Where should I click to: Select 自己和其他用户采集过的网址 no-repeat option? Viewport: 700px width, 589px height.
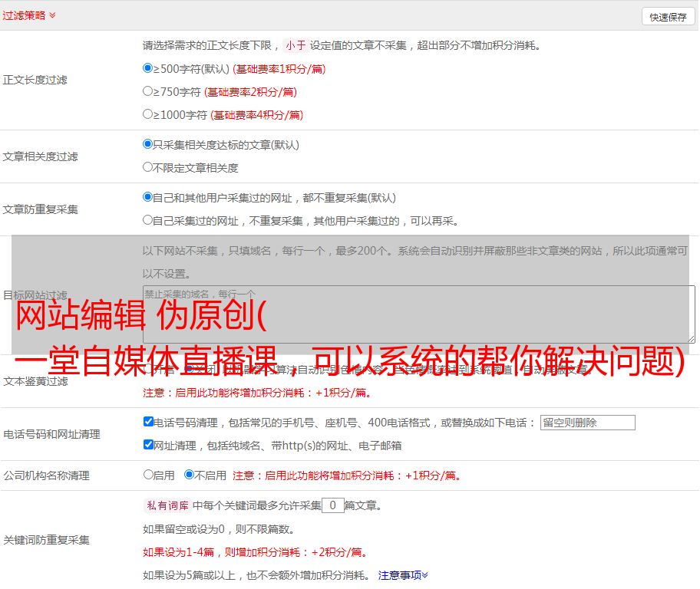tap(148, 197)
